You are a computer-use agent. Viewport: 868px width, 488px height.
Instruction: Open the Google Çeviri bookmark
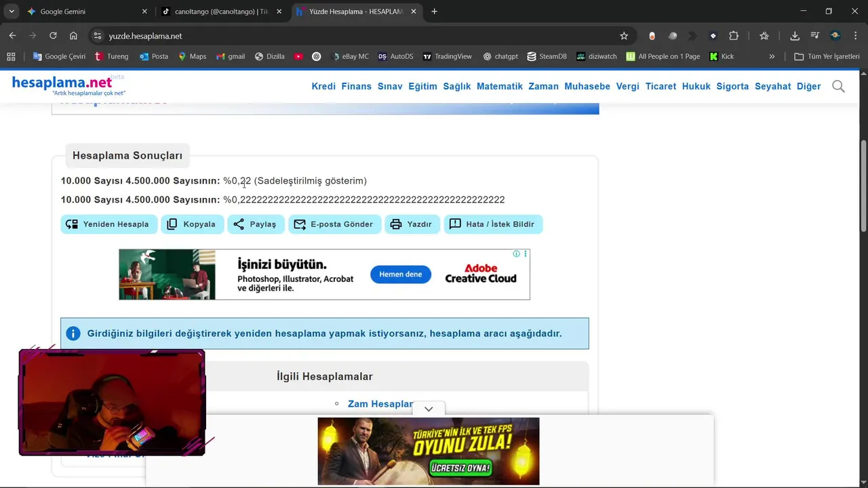pyautogui.click(x=59, y=56)
